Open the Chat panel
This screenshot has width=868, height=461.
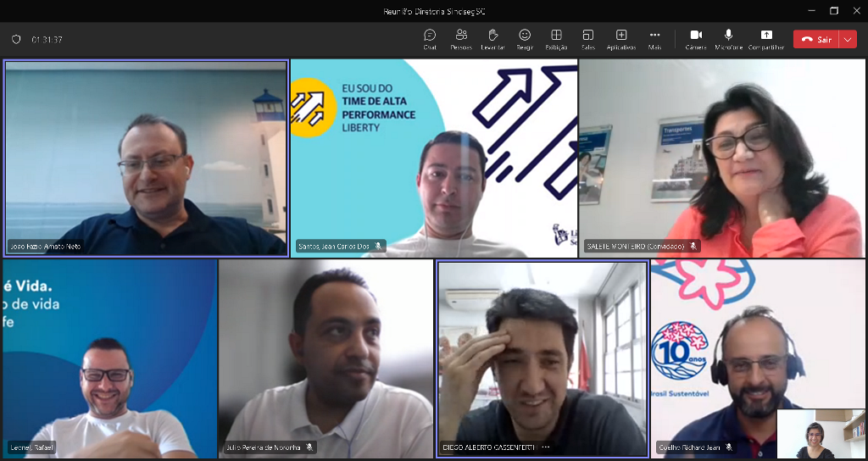click(x=430, y=39)
